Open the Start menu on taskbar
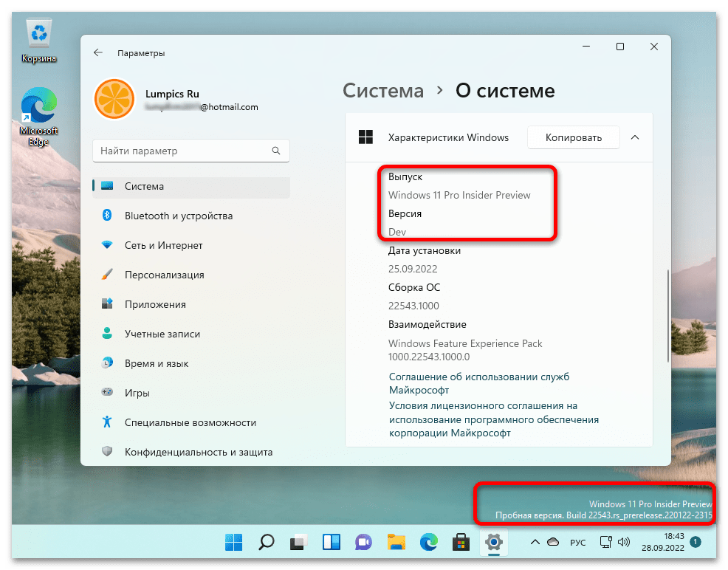This screenshot has width=728, height=570. (233, 542)
